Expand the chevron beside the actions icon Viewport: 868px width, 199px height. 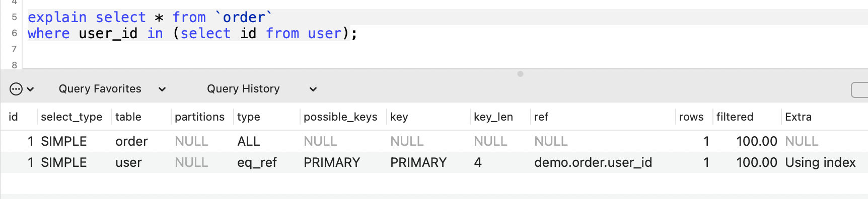tap(30, 89)
